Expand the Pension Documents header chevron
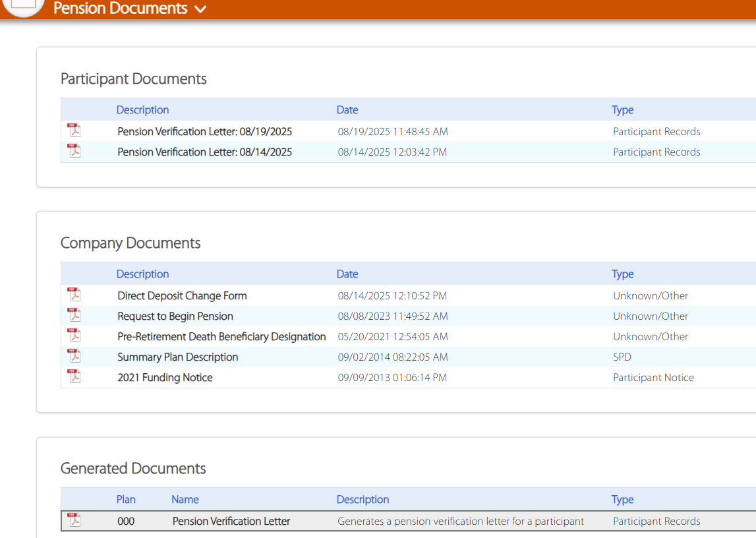This screenshot has height=538, width=756. click(x=200, y=9)
